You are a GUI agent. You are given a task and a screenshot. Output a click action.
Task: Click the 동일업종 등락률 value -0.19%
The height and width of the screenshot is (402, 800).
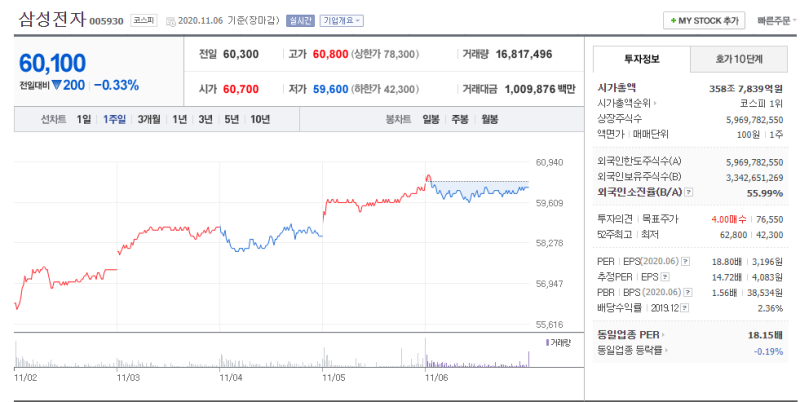point(768,351)
